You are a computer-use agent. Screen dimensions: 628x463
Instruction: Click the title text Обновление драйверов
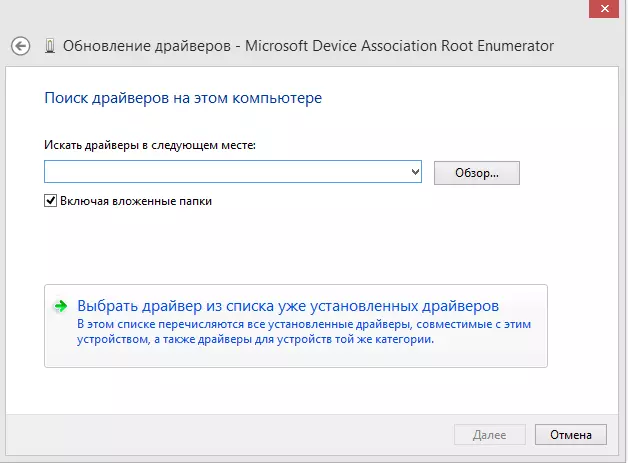[143, 46]
